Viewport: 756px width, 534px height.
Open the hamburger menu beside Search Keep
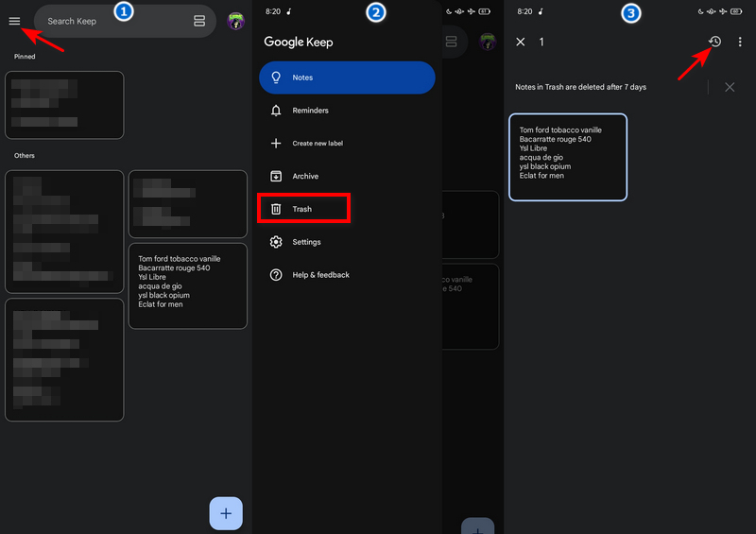[x=14, y=21]
